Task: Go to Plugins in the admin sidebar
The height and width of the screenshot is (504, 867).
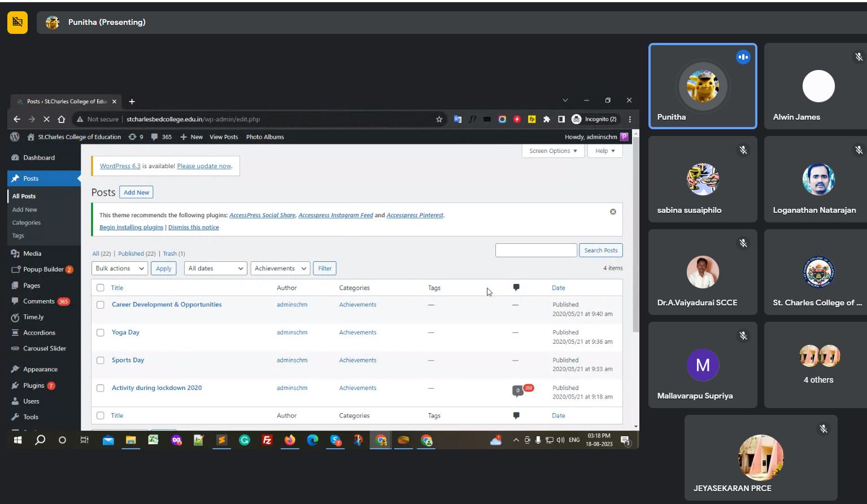Action: click(x=34, y=385)
